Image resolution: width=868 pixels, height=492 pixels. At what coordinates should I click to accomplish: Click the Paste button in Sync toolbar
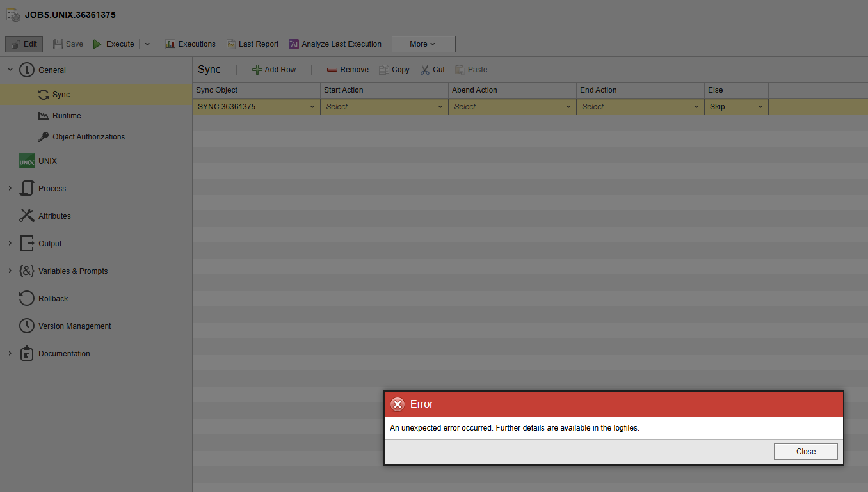(x=471, y=70)
